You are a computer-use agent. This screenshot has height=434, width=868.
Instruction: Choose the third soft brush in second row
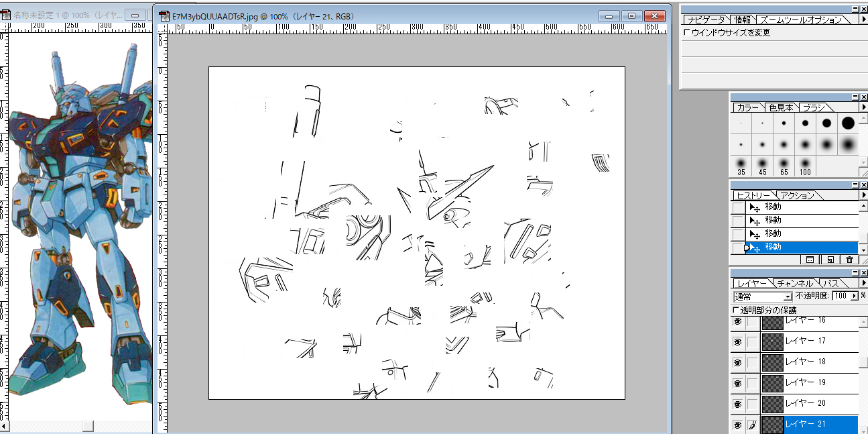[784, 144]
